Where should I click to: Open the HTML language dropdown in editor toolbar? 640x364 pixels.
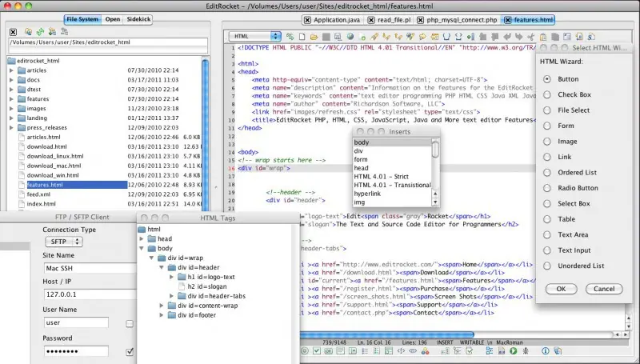[x=255, y=36]
